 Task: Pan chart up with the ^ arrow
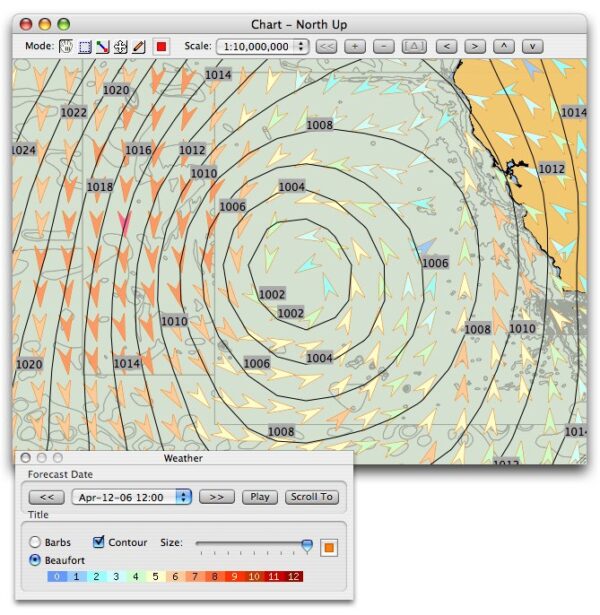coord(504,47)
